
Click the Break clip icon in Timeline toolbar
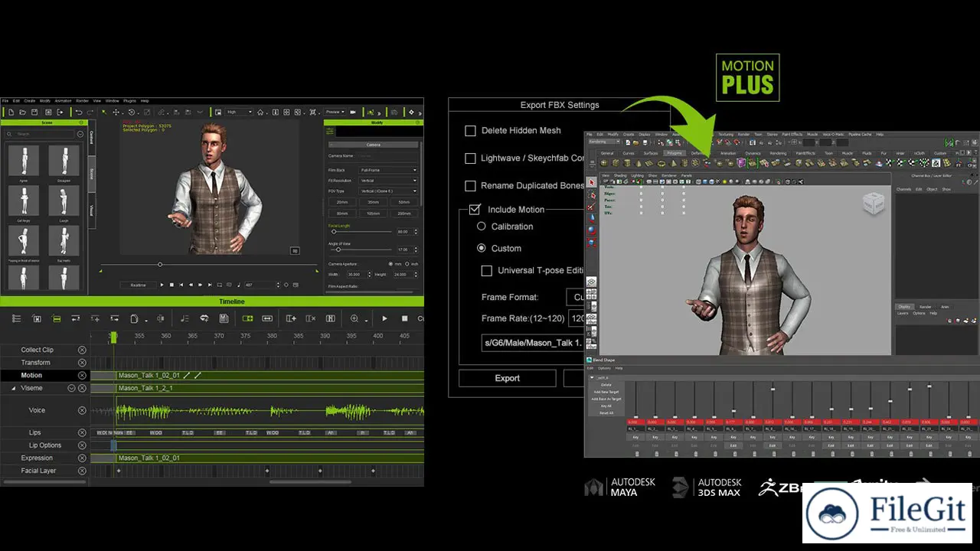160,318
